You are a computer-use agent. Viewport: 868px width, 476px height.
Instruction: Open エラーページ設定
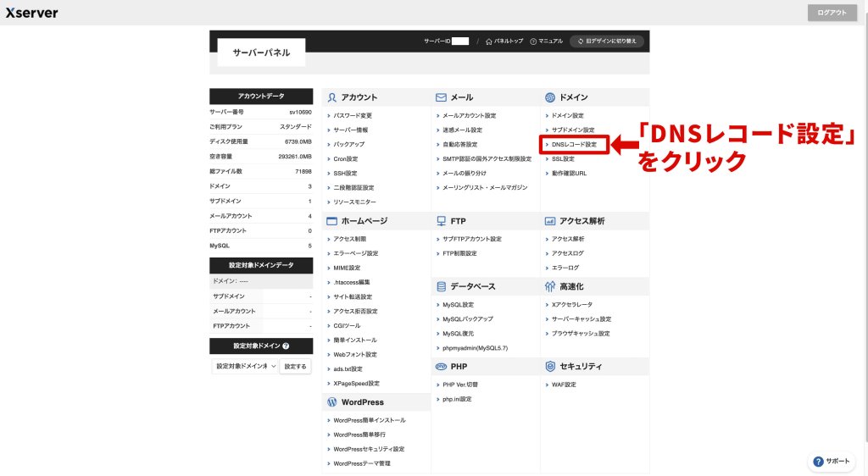click(x=355, y=253)
